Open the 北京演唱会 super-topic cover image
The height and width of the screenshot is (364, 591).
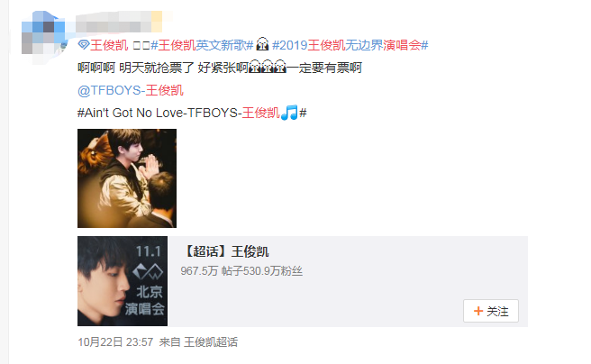[x=123, y=281]
